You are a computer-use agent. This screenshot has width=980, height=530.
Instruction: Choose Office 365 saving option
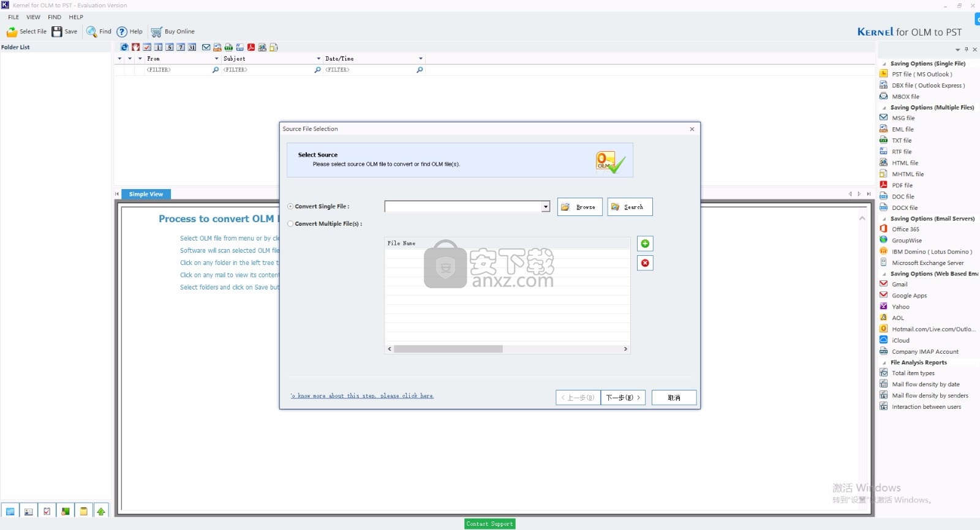(905, 230)
